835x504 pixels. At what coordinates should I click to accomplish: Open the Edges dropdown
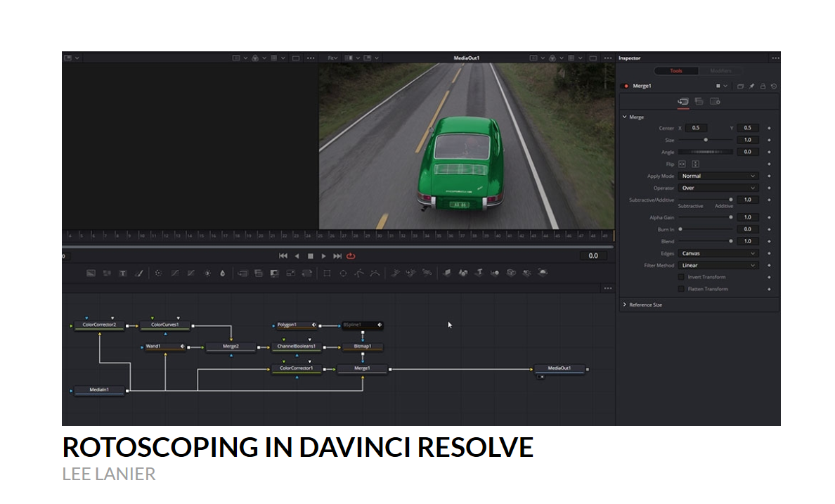718,254
